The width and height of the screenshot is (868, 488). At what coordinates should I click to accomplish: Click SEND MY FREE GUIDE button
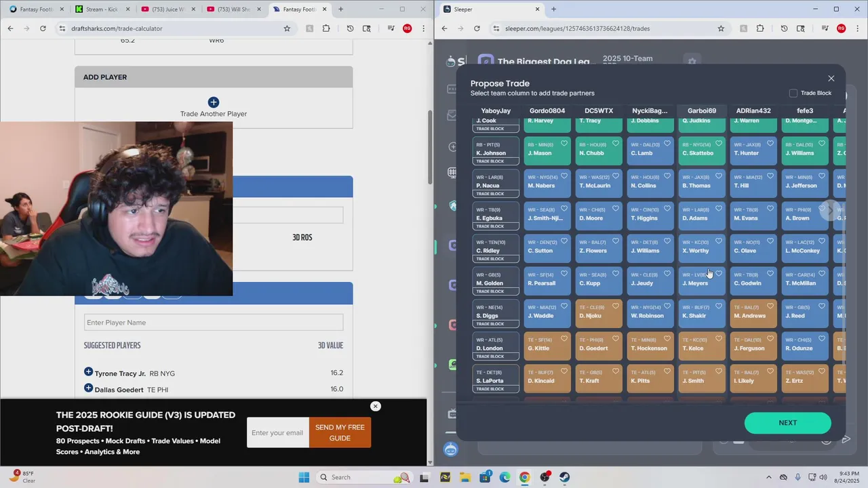[340, 432]
